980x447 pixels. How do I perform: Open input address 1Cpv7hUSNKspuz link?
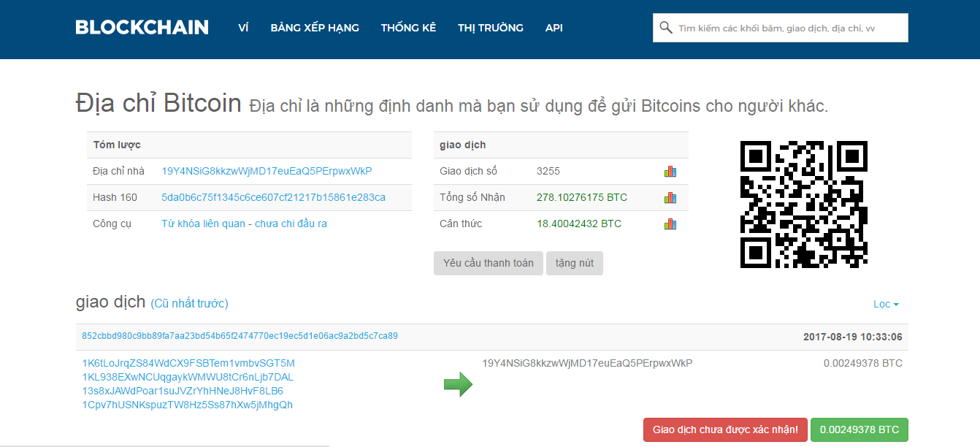187,405
